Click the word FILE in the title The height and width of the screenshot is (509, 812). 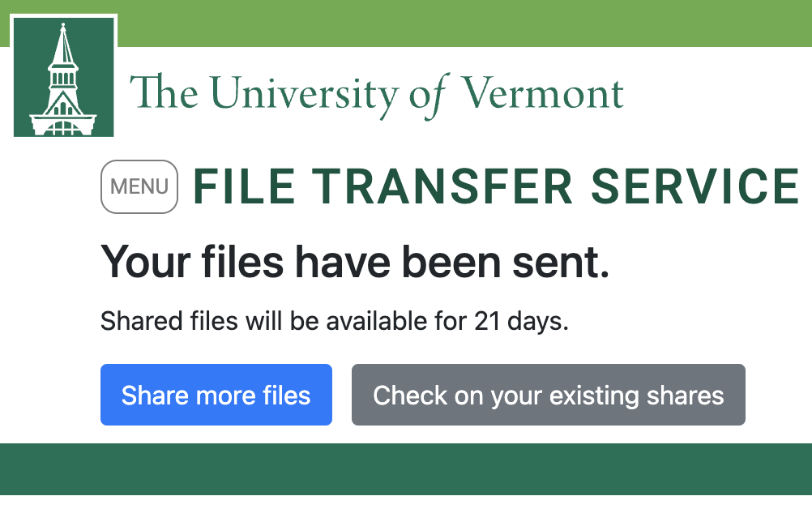point(245,186)
